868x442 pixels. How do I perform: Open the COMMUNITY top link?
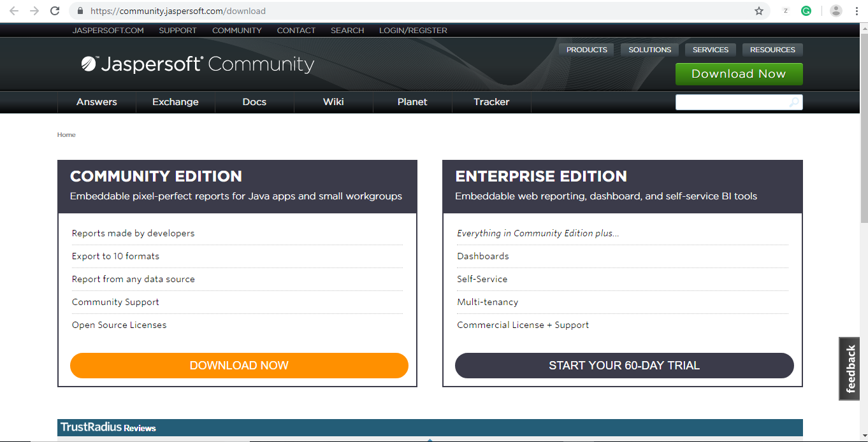(x=237, y=30)
